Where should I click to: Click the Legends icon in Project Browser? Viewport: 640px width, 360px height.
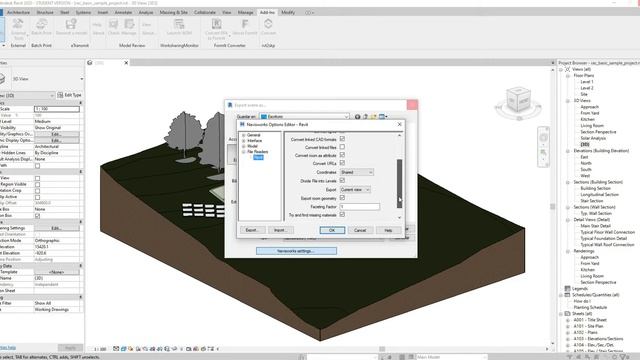click(567, 289)
